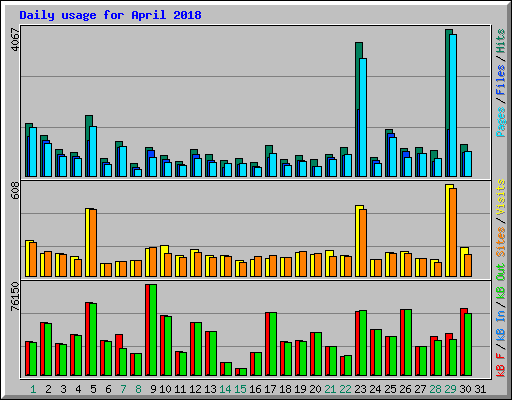
Task: Click the 'Visits' legend label
Action: click(x=501, y=197)
